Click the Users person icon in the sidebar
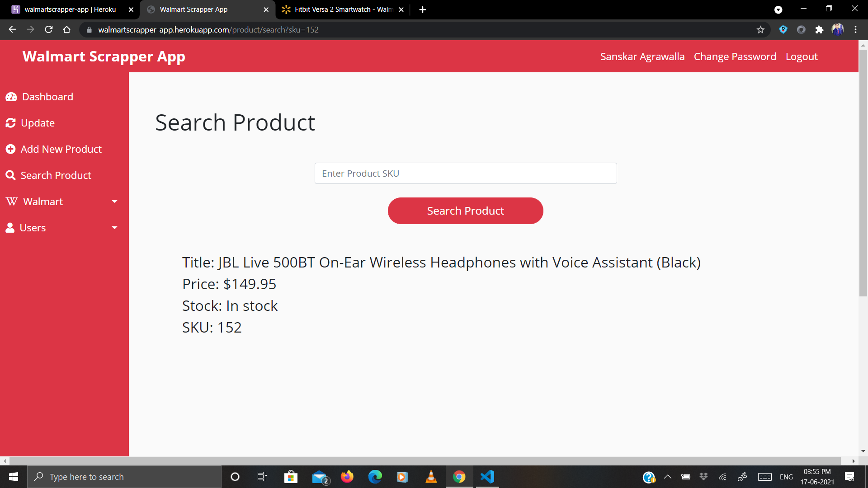Screen dimensions: 868x488 point(10,228)
